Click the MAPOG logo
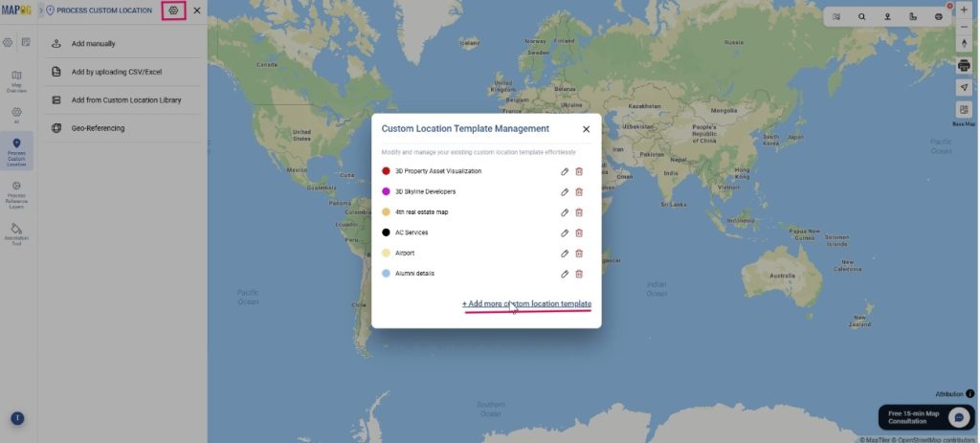This screenshot has height=443, width=980. coord(16,11)
